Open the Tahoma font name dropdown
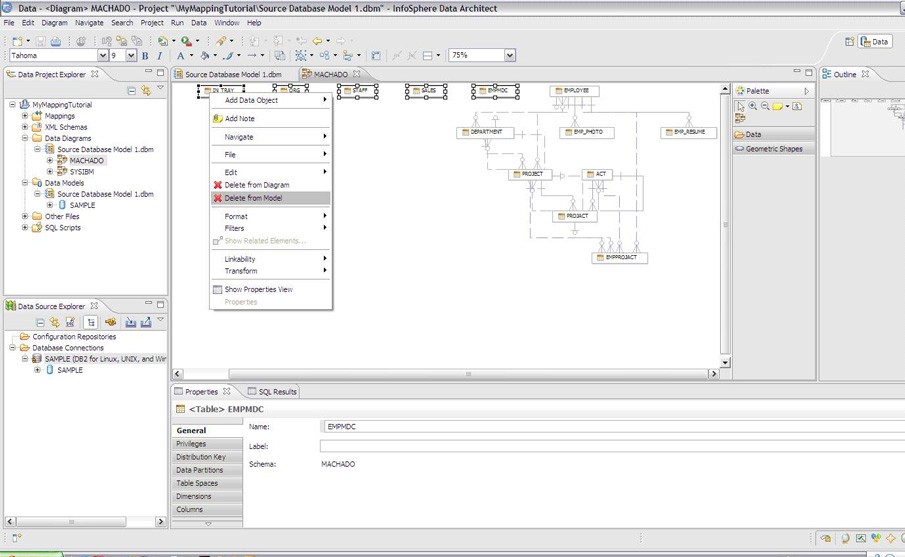This screenshot has width=905, height=557. coord(101,56)
